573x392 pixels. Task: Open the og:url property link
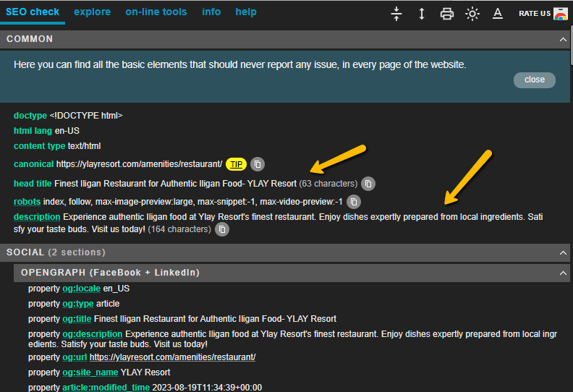point(75,357)
